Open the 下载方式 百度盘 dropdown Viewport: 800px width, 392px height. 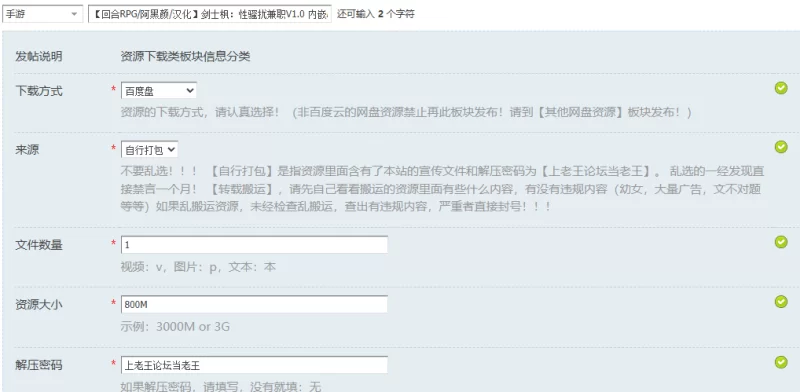(159, 91)
